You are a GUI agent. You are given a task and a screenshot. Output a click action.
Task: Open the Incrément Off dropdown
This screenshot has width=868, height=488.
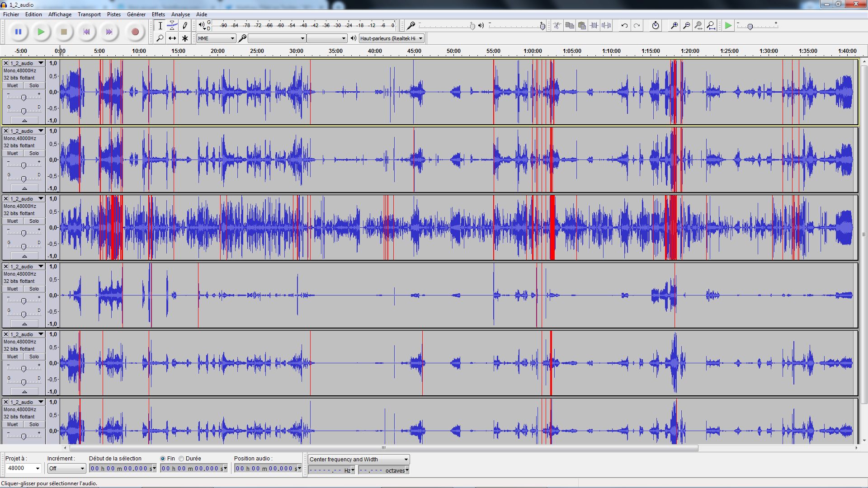66,468
